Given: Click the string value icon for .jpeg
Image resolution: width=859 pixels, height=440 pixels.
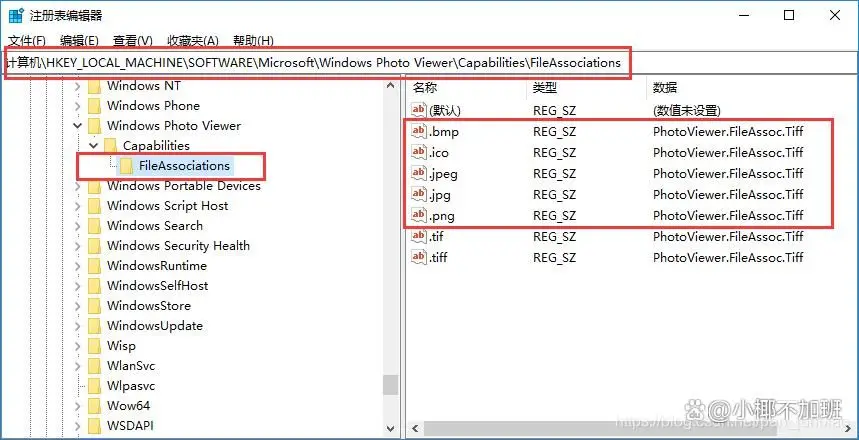Looking at the screenshot, I should pos(419,173).
